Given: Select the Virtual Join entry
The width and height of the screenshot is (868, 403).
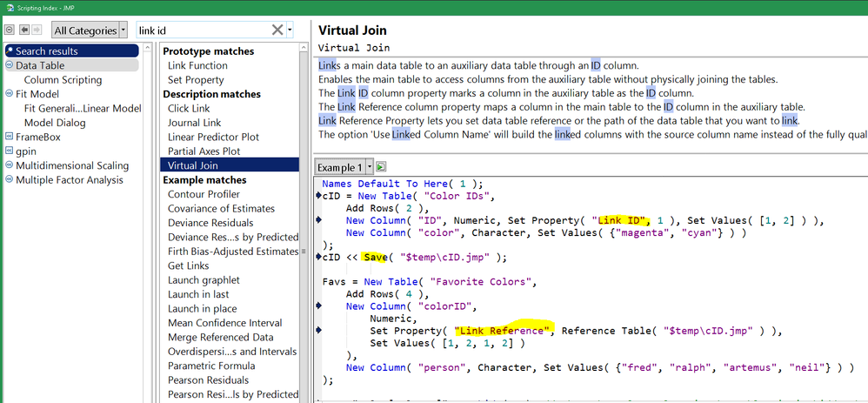Looking at the screenshot, I should coord(230,165).
